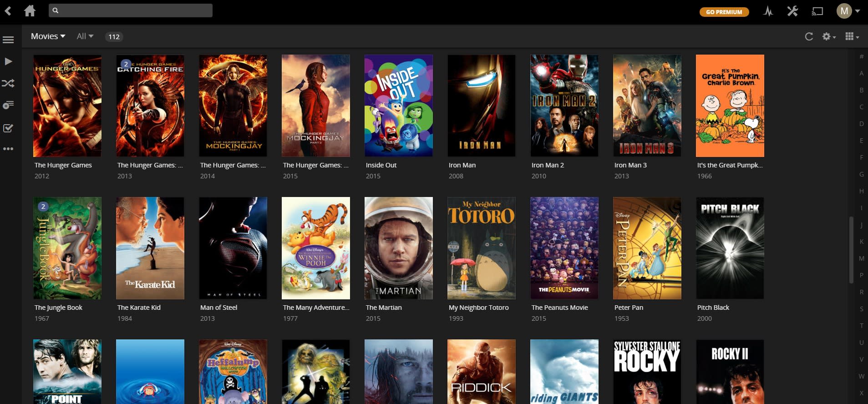Viewport: 868px width, 404px height.
Task: Open the Winnie the Pooh poster
Action: [x=316, y=248]
